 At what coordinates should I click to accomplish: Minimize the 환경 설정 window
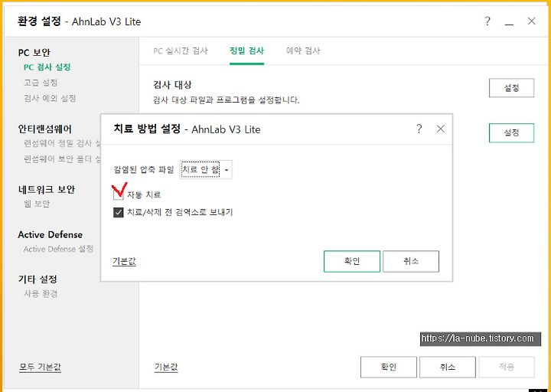(509, 24)
